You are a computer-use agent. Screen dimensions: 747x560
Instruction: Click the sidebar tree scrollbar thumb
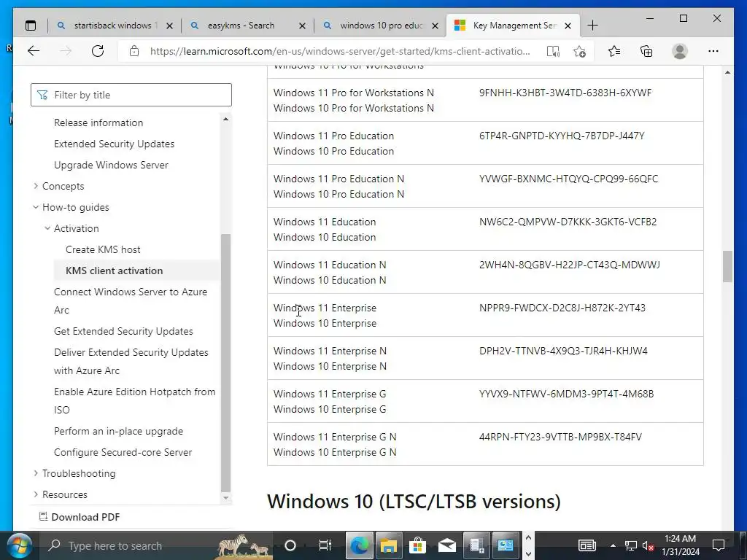pyautogui.click(x=226, y=363)
